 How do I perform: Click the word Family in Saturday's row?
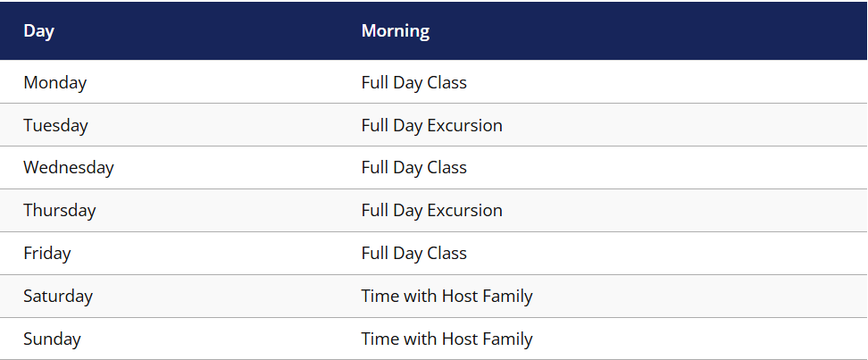pos(507,297)
